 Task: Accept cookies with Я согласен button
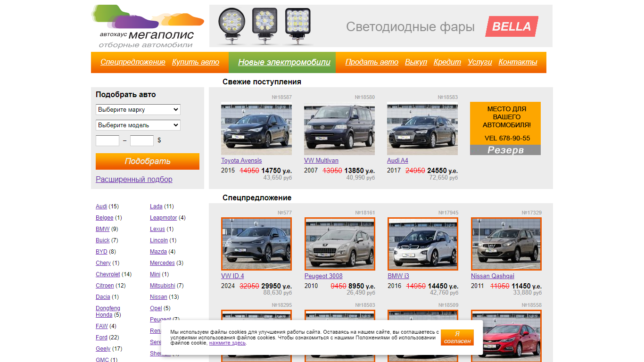click(x=457, y=337)
